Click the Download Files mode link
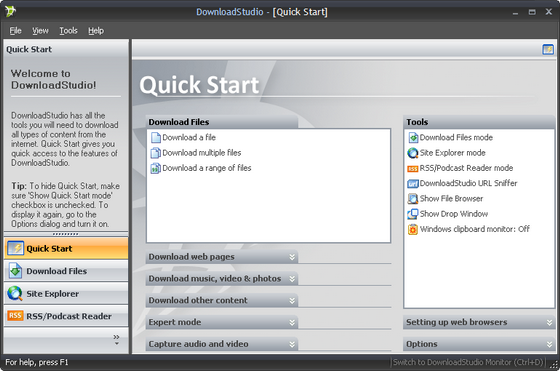560x371 pixels. click(x=456, y=137)
